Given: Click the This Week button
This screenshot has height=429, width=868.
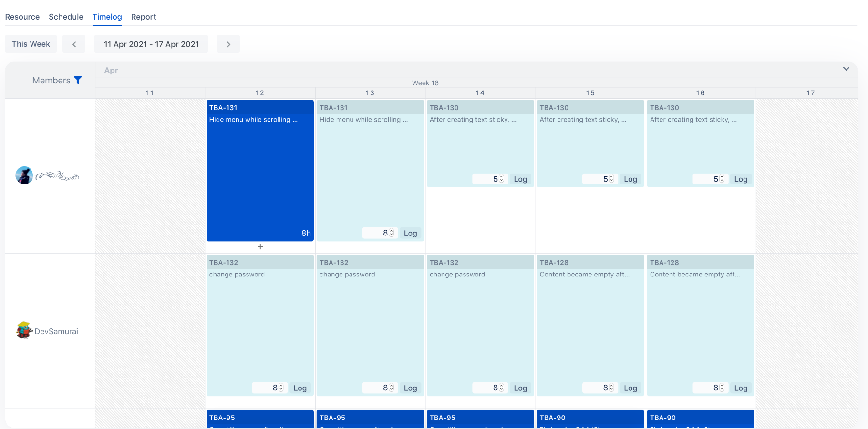Looking at the screenshot, I should coord(31,44).
